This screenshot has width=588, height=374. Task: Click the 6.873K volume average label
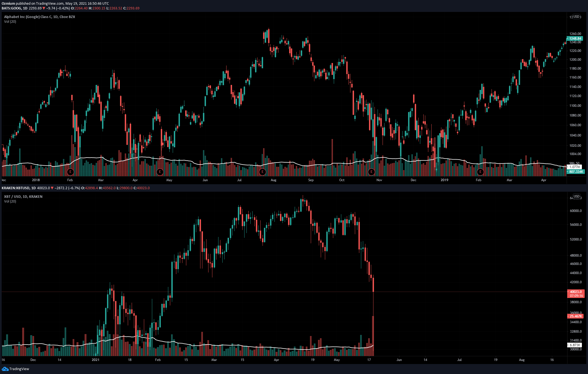click(x=574, y=345)
